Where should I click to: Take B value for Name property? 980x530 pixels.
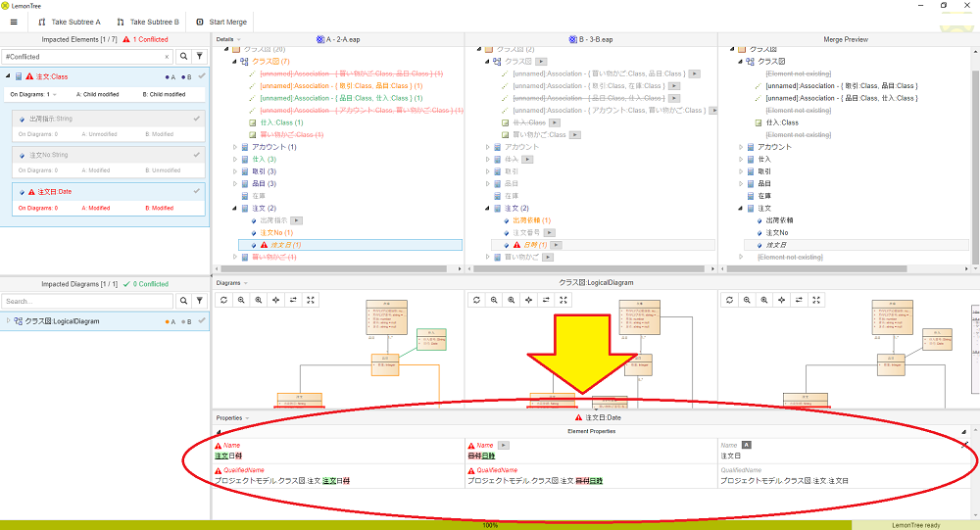(503, 446)
